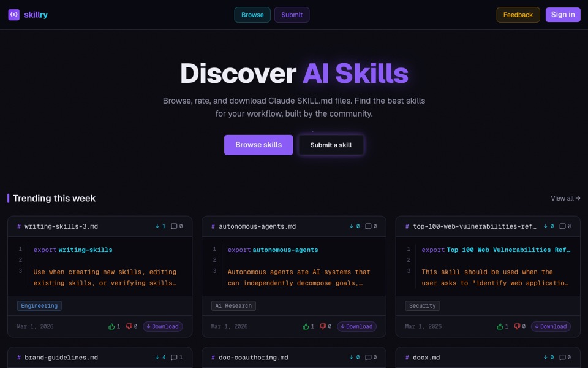This screenshot has height=368, width=588.
Task: Open the top-100-web-vulnerabilities-ref file title
Action: coord(474,226)
